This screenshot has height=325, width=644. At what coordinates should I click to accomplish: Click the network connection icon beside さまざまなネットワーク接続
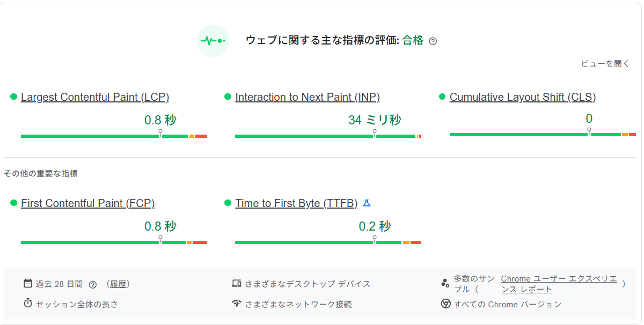(x=238, y=304)
